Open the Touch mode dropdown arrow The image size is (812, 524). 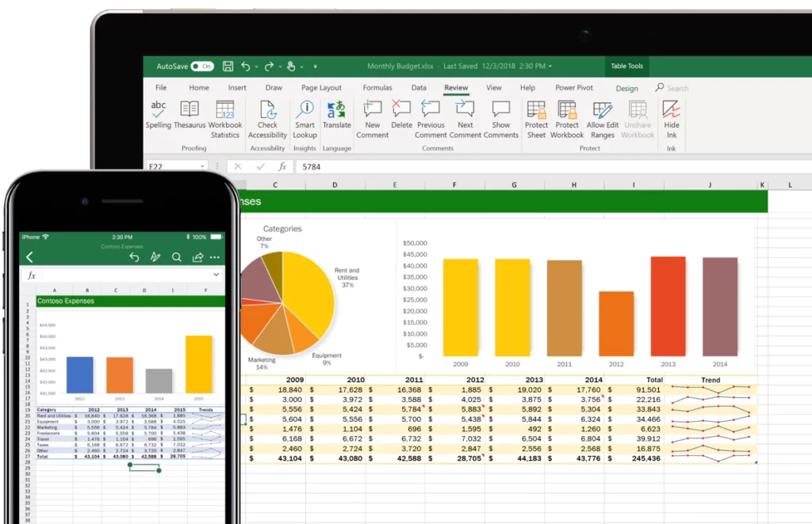[301, 67]
